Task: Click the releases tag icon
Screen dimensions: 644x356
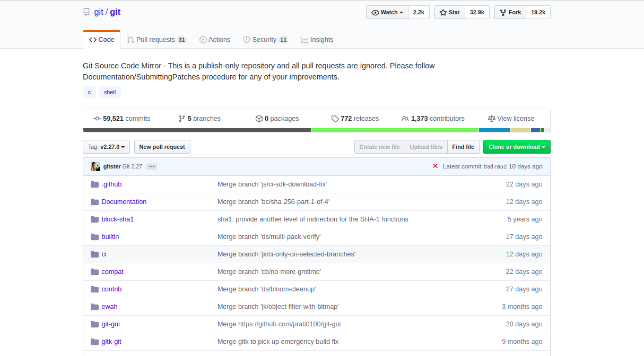Action: (x=335, y=119)
